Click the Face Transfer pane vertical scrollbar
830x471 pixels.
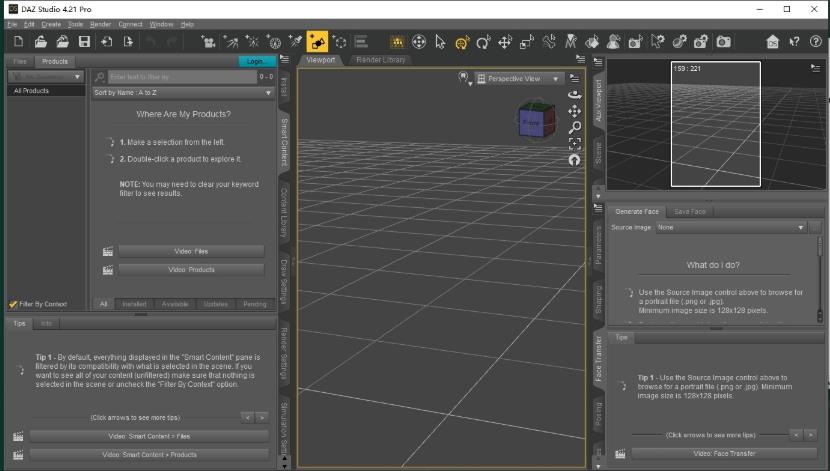pyautogui.click(x=819, y=279)
